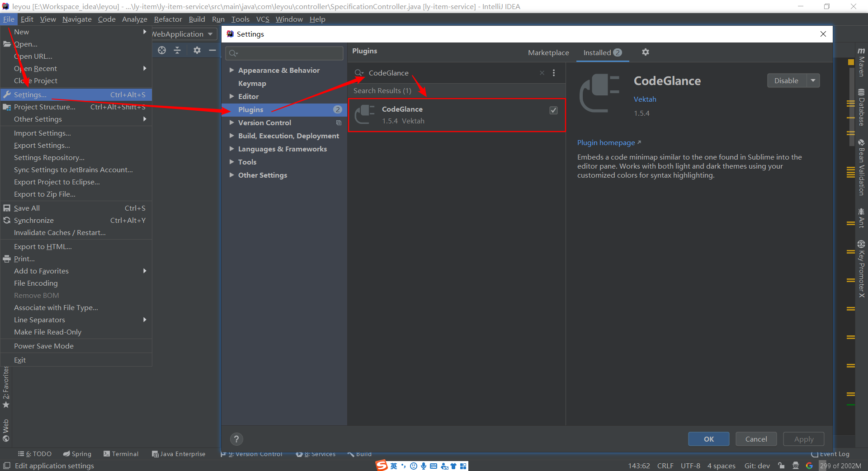
Task: Close the Settings dialog with X
Action: click(823, 34)
